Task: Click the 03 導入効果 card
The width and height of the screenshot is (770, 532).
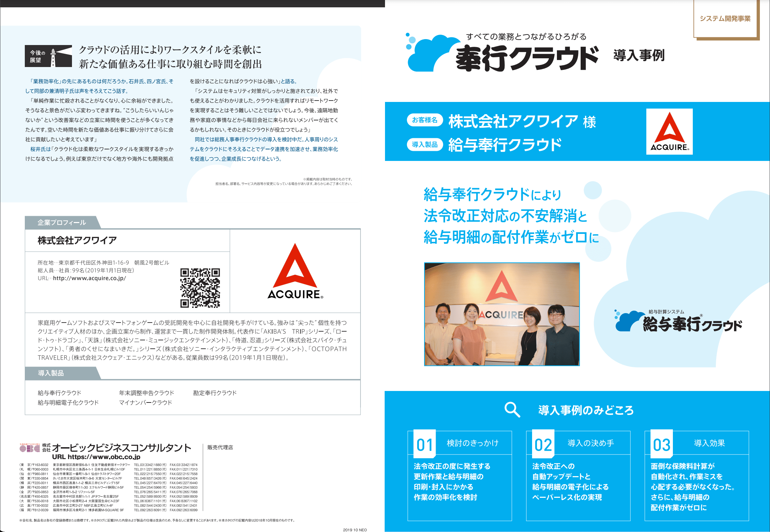Action: tap(696, 476)
